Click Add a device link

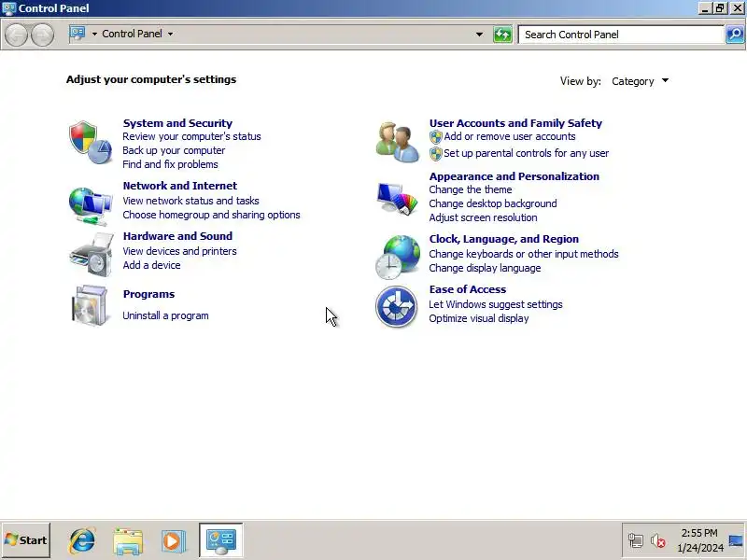pyautogui.click(x=151, y=265)
